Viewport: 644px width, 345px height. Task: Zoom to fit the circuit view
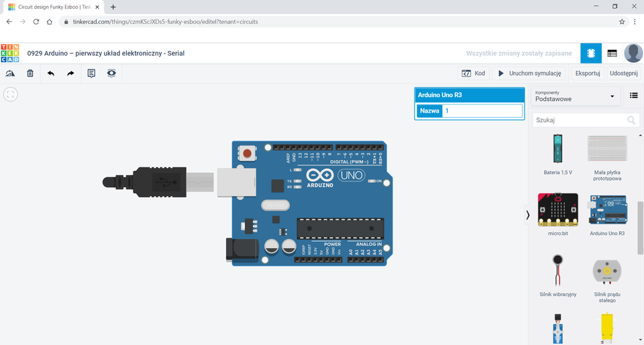tap(11, 94)
